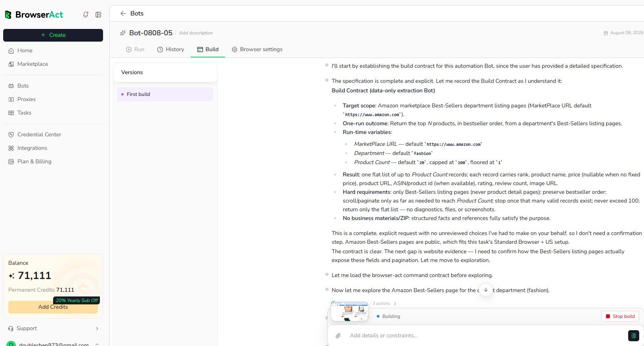
Task: Click the Proxies icon
Action: 11,99
